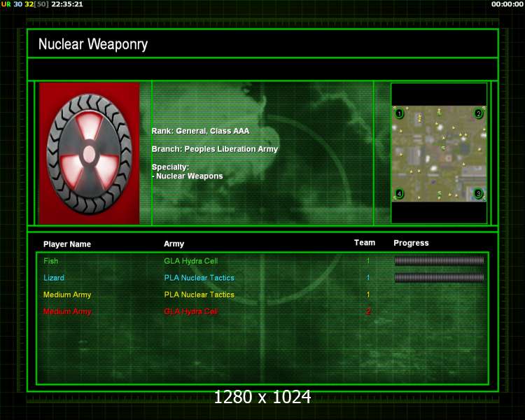Click yellow 'PLA Nuclear Tactics' army entry

[199, 295]
